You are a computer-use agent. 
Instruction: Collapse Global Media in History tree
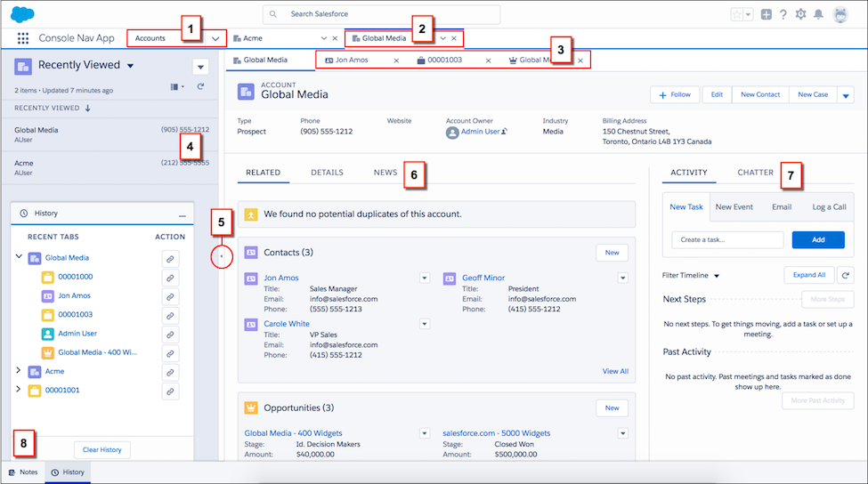[19, 256]
